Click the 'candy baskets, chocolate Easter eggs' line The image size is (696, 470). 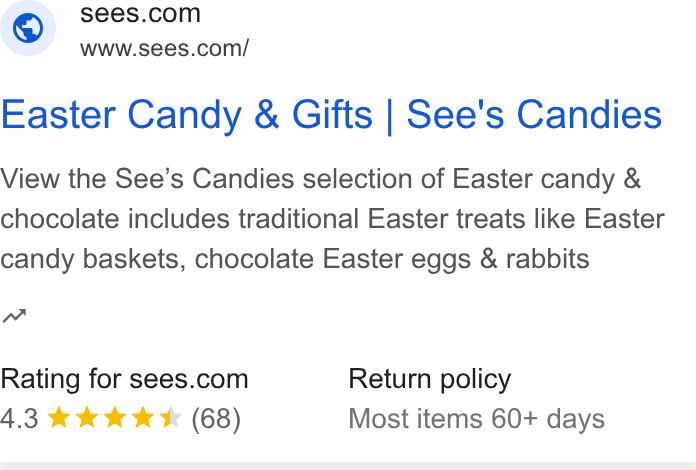(x=295, y=259)
